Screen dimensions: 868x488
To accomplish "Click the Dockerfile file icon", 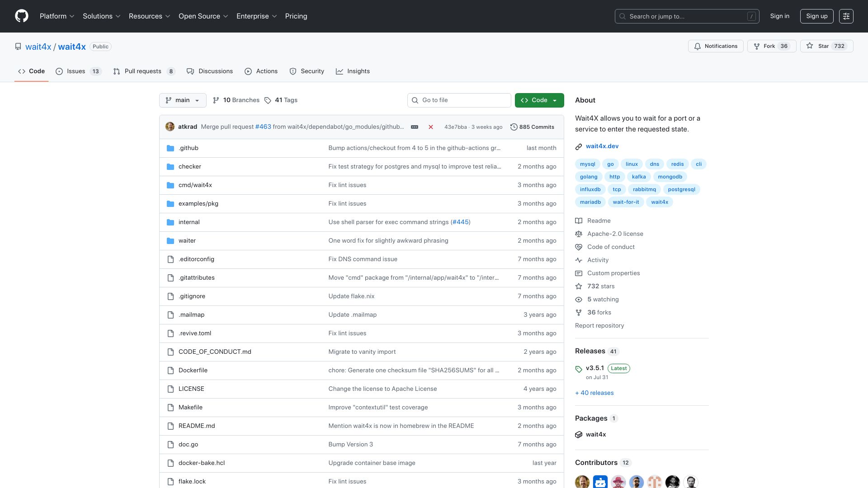I will (170, 371).
